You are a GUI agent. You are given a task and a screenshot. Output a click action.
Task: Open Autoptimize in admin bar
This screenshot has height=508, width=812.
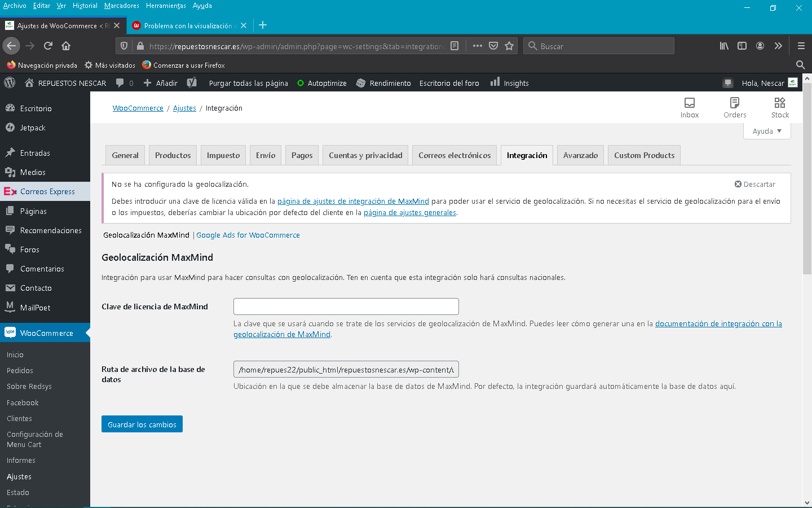pyautogui.click(x=321, y=83)
